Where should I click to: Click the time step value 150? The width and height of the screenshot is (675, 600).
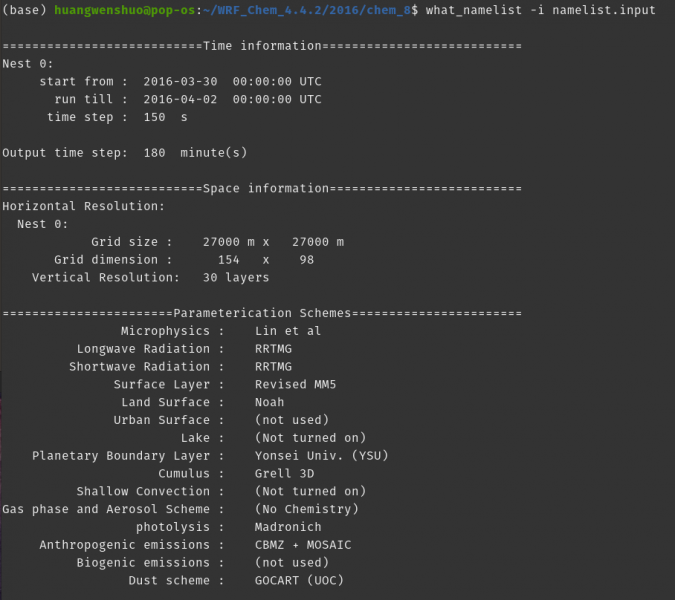pyautogui.click(x=154, y=117)
